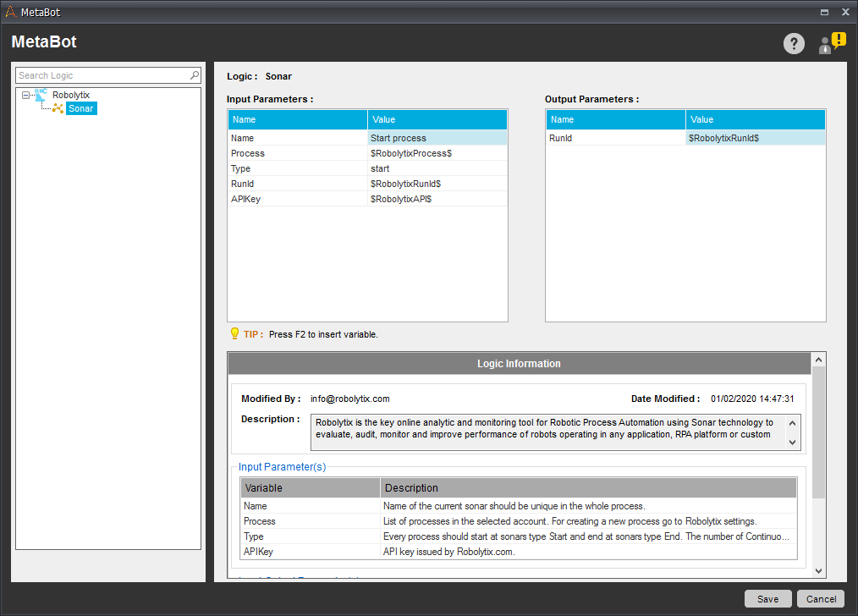Edit the 'start' Type value cell
The height and width of the screenshot is (616, 858).
(437, 168)
